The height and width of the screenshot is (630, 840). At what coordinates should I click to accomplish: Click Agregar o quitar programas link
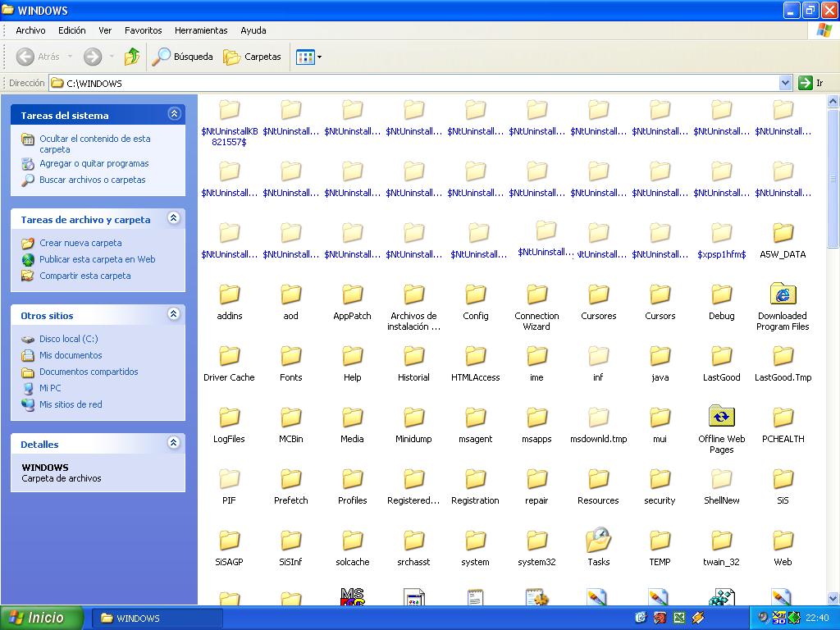pos(94,163)
